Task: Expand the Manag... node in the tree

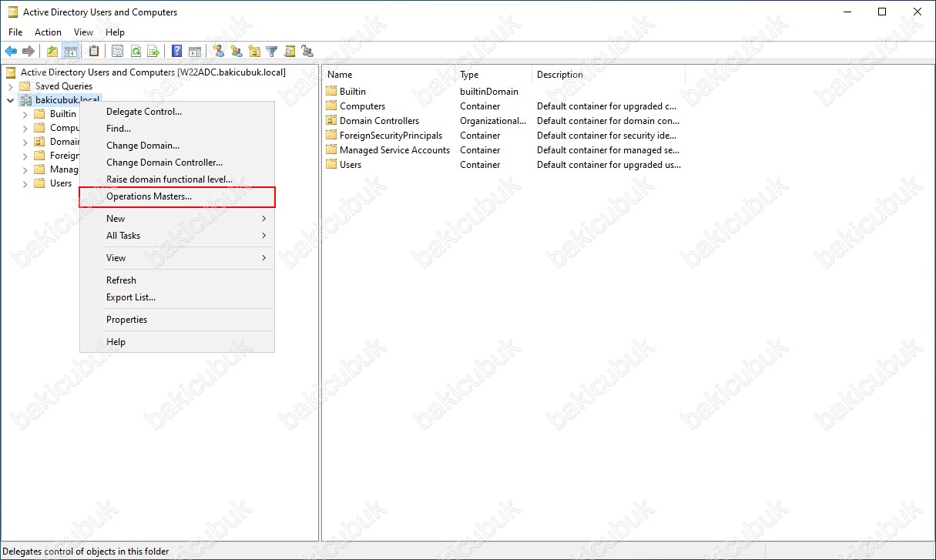Action: click(x=25, y=169)
